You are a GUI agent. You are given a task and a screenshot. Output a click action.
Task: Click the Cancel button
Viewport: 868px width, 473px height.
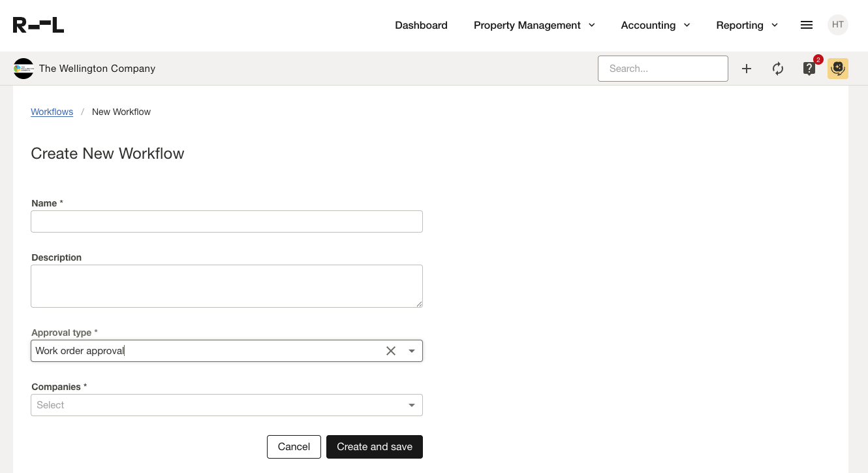294,447
